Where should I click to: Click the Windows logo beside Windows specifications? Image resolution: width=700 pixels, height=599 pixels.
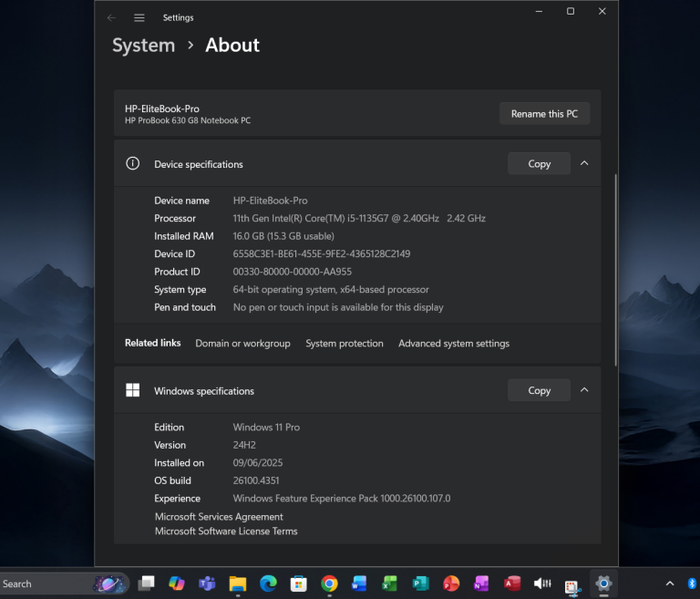133,390
